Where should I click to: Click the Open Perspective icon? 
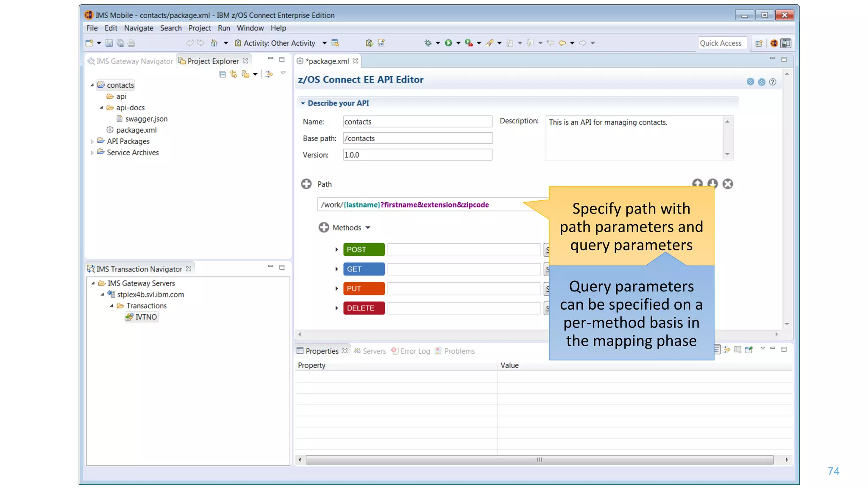(x=759, y=43)
